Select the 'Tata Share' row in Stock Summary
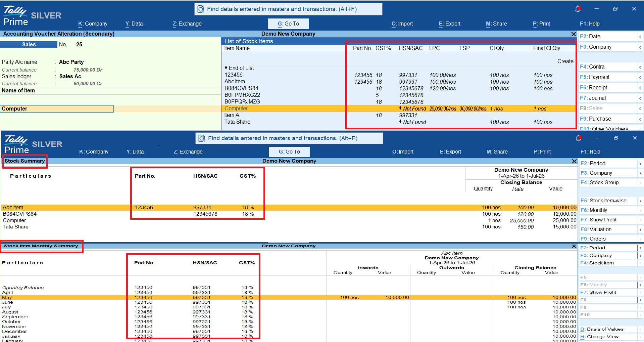The height and width of the screenshot is (342, 644). tap(289, 227)
